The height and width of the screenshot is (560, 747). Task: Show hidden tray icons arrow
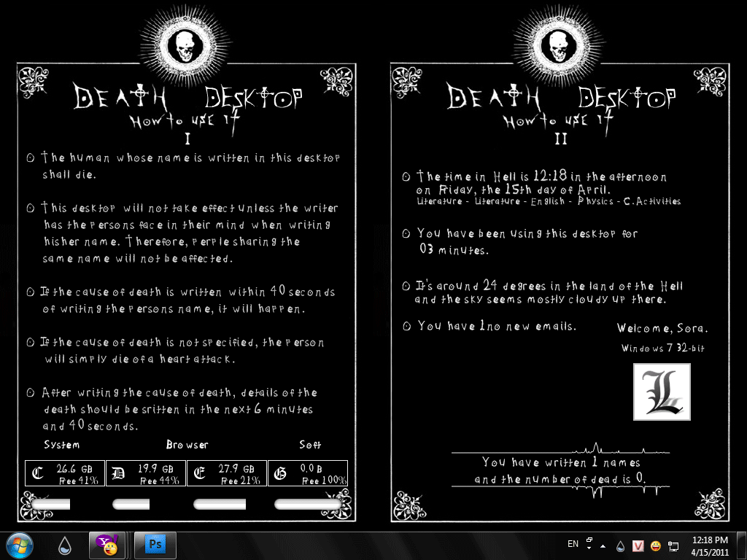coord(603,545)
